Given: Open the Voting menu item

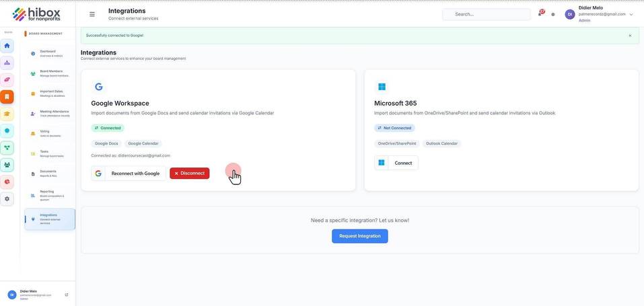Looking at the screenshot, I should point(49,133).
